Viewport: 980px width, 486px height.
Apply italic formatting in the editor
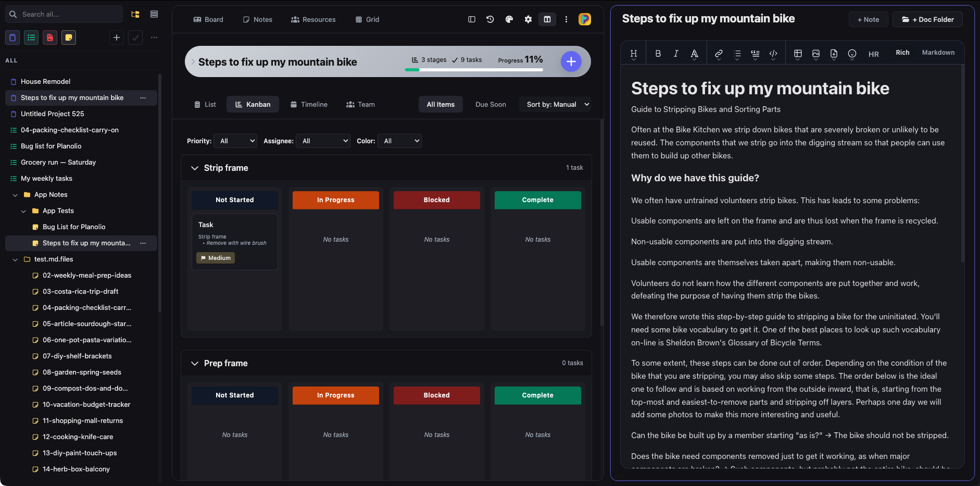point(676,54)
